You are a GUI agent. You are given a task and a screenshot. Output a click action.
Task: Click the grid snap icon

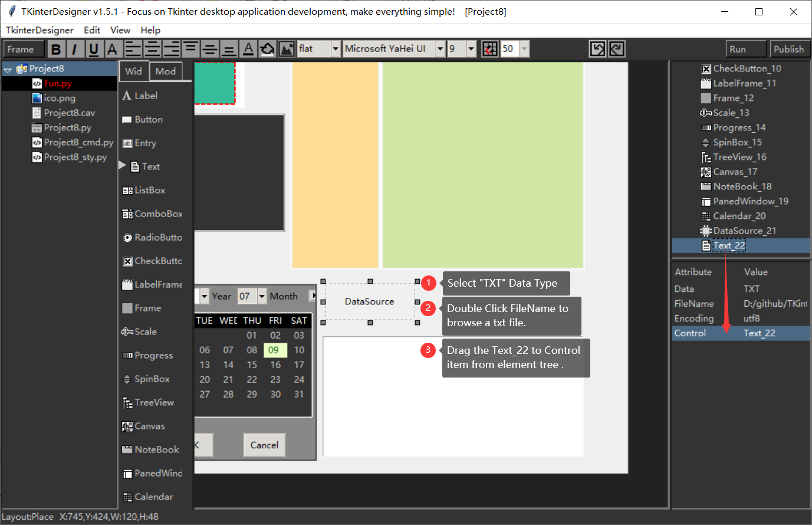[489, 49]
